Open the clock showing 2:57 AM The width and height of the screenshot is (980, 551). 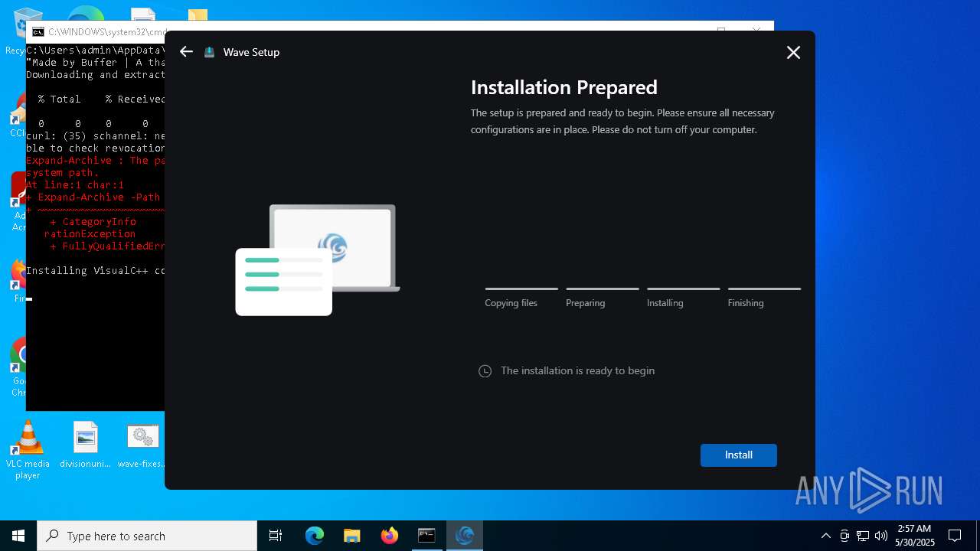coord(915,536)
